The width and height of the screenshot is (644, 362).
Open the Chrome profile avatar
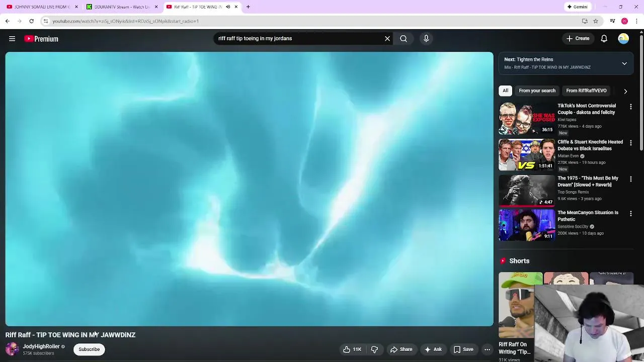(624, 21)
